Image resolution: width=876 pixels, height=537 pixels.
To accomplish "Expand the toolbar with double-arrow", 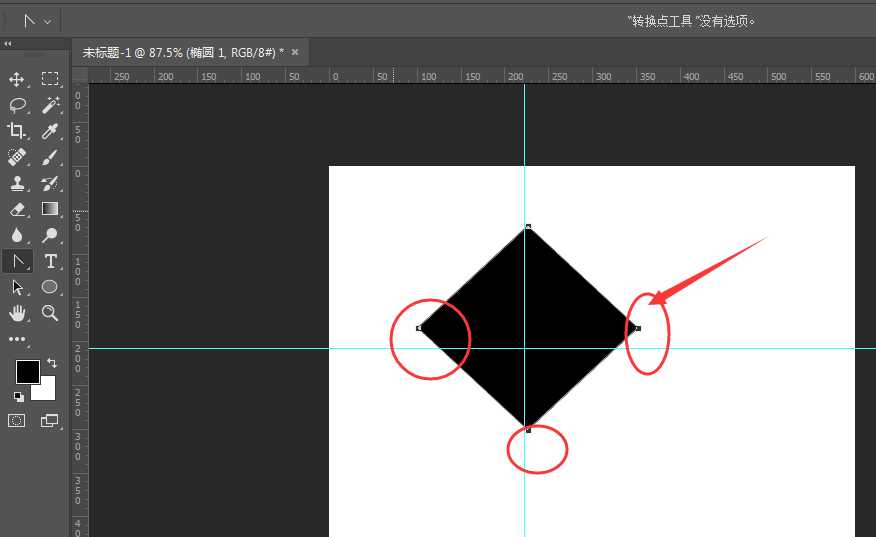I will click(x=8, y=44).
